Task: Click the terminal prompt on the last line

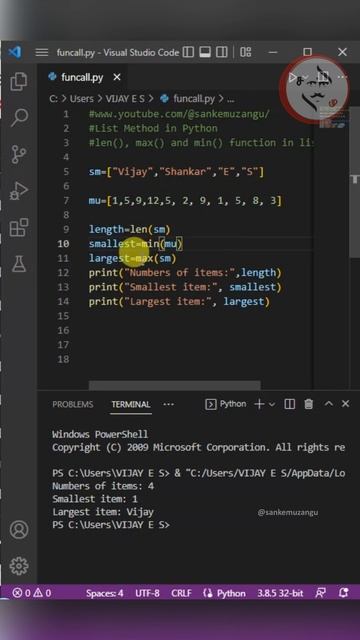Action: 111,525
